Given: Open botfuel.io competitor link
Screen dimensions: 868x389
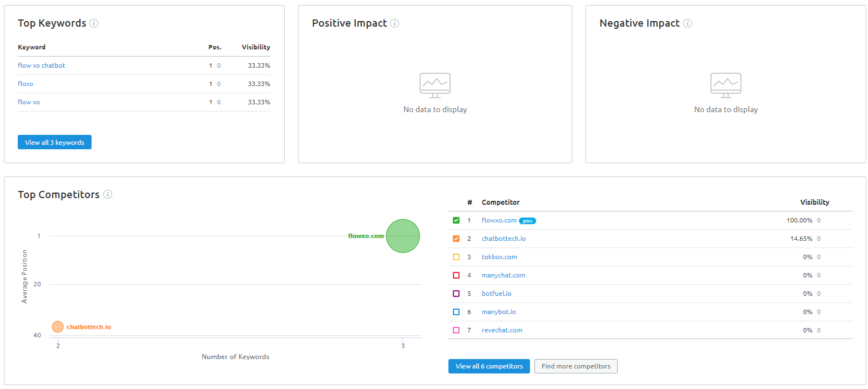Looking at the screenshot, I should pyautogui.click(x=497, y=294).
